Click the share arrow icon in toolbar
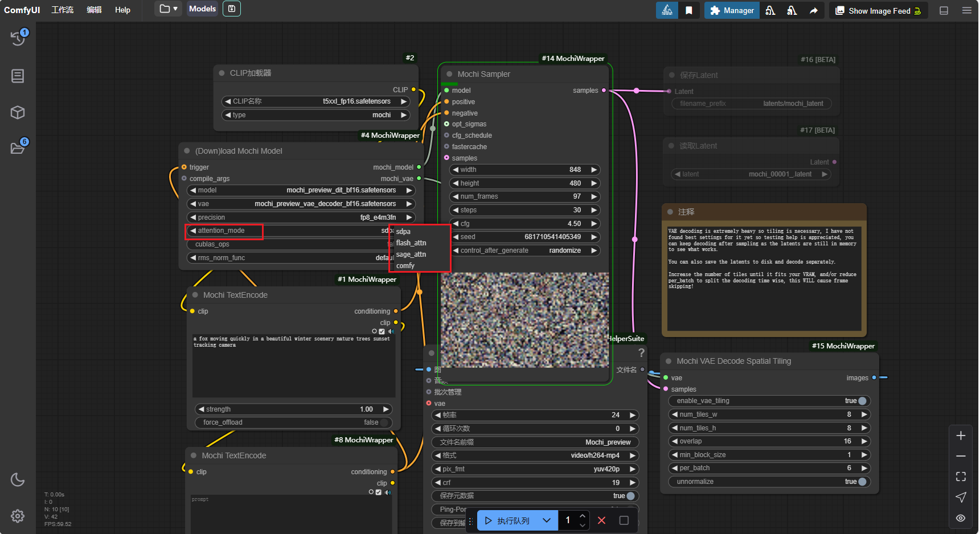Image resolution: width=980 pixels, height=534 pixels. click(x=813, y=10)
